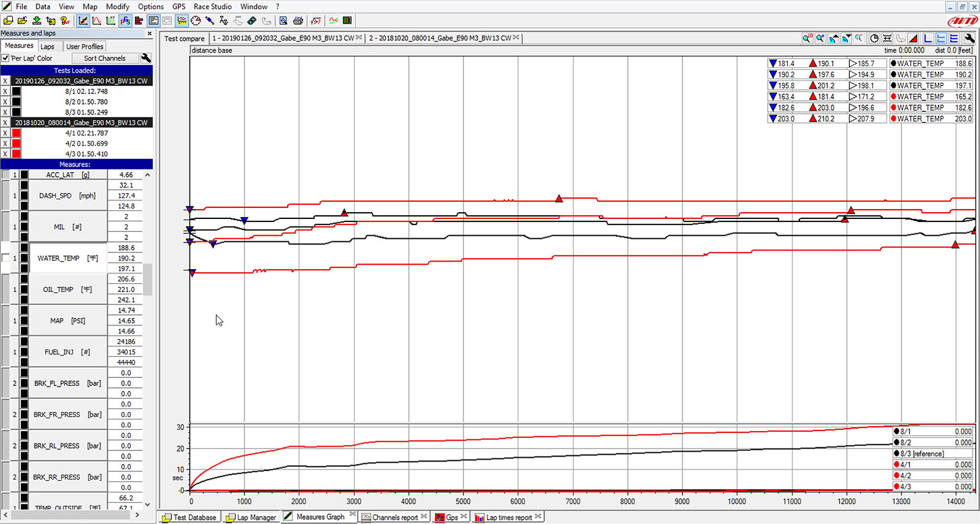Open the math channels square-root icon
Image resolution: width=980 pixels, height=524 pixels.
[316, 20]
